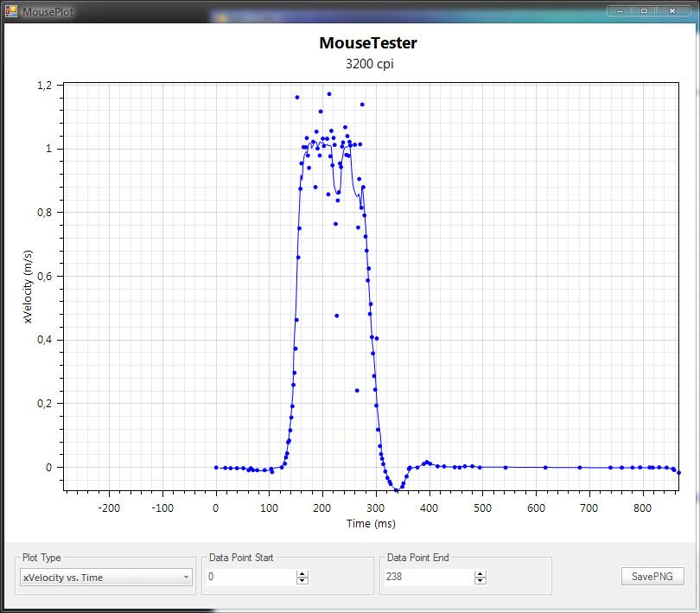700x613 pixels.
Task: Maximize the MousePlot window
Action: point(644,10)
